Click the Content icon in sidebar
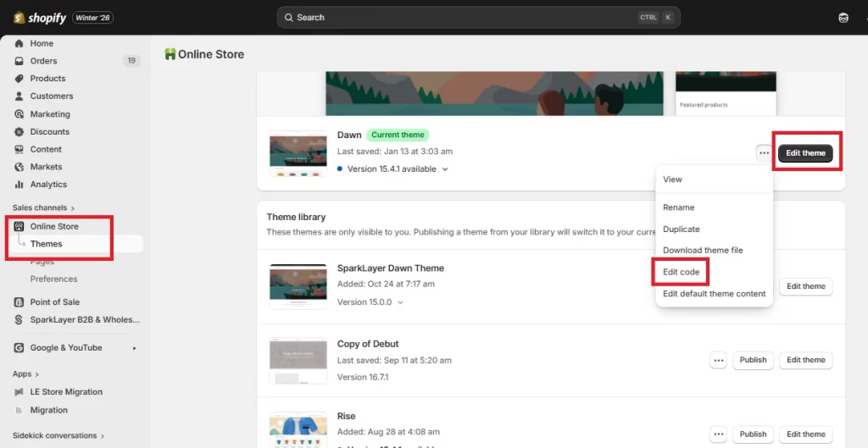 [19, 149]
